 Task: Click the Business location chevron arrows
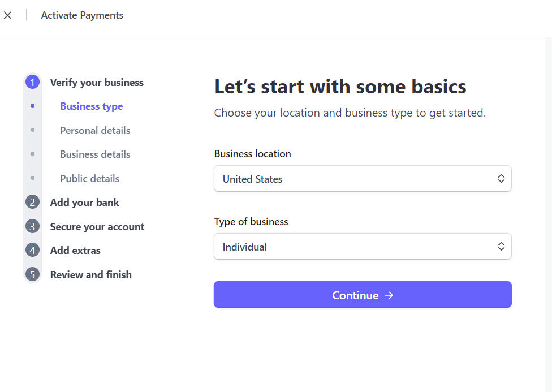click(x=501, y=179)
